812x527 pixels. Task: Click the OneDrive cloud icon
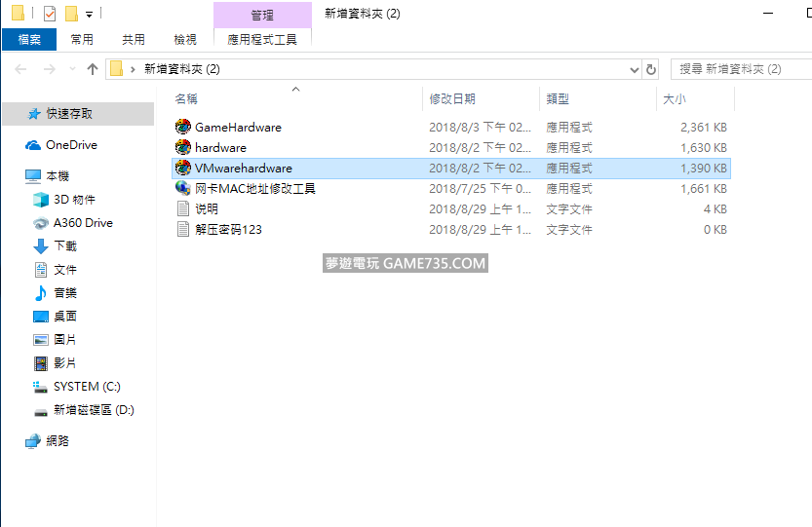[33, 145]
